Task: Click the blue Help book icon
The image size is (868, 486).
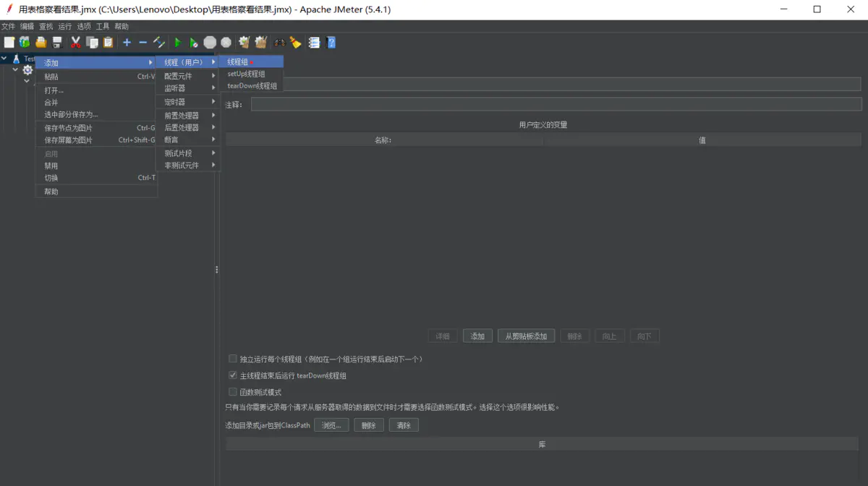Action: tap(331, 43)
